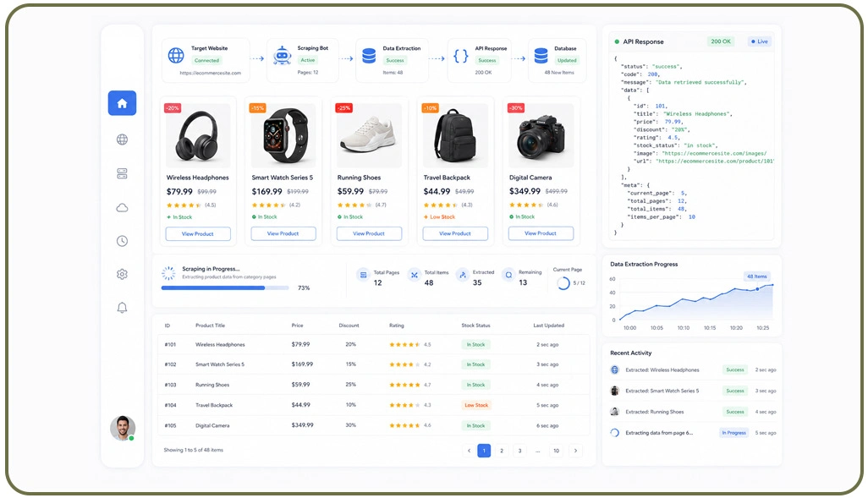Screen dimensions: 868x498
Task: Click the Active badge under Scraping Bot
Action: click(308, 60)
